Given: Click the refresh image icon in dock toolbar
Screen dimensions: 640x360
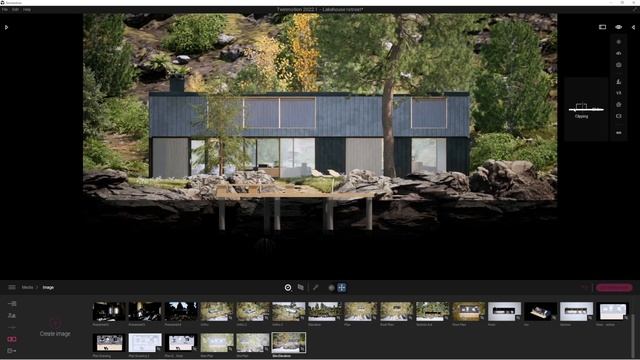Looking at the screenshot, I should (288, 288).
